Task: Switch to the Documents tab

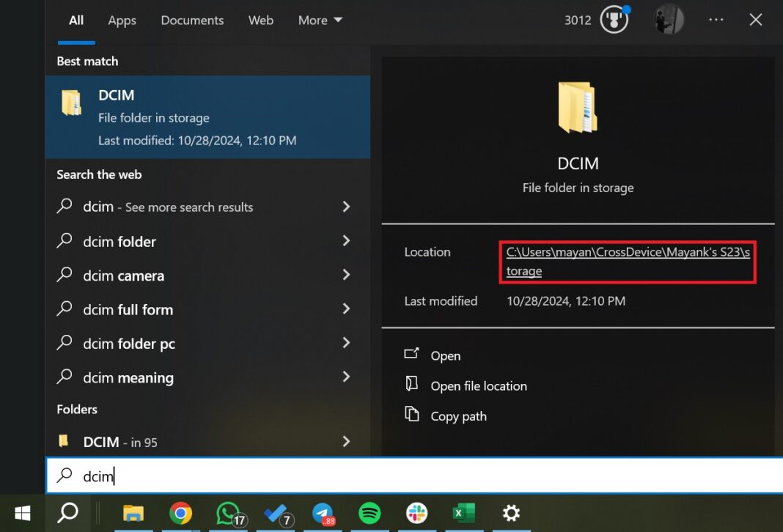Action: (x=192, y=20)
